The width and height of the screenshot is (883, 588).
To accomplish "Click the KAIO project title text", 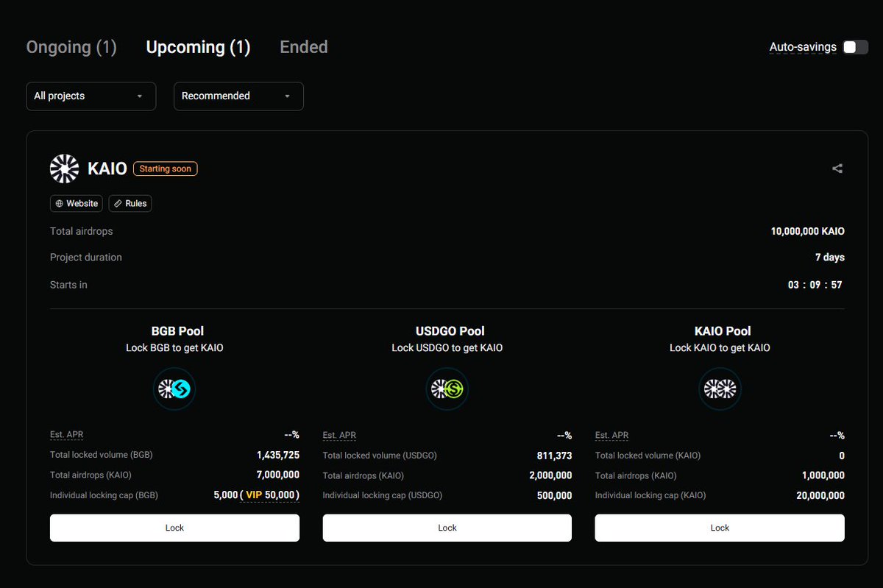I will click(107, 169).
